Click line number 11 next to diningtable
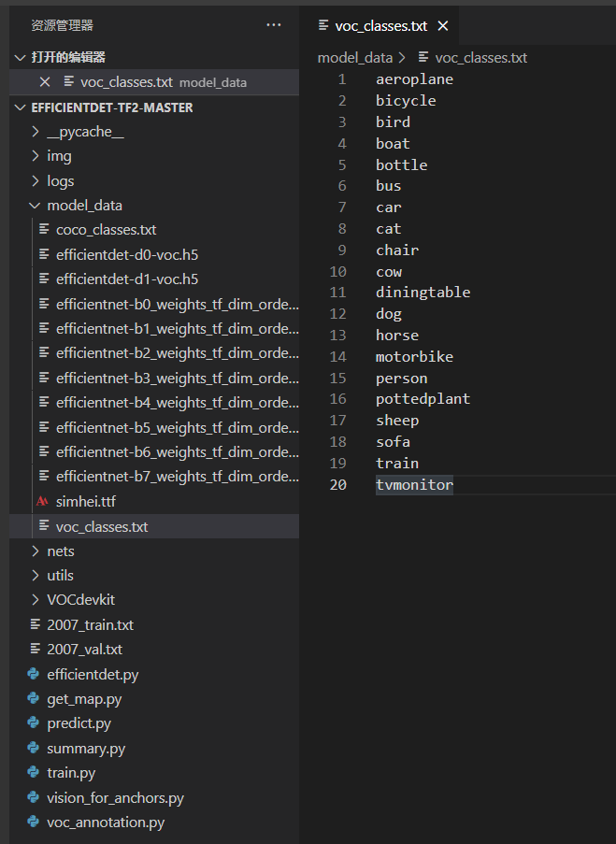Image resolution: width=616 pixels, height=844 pixels. coord(338,292)
